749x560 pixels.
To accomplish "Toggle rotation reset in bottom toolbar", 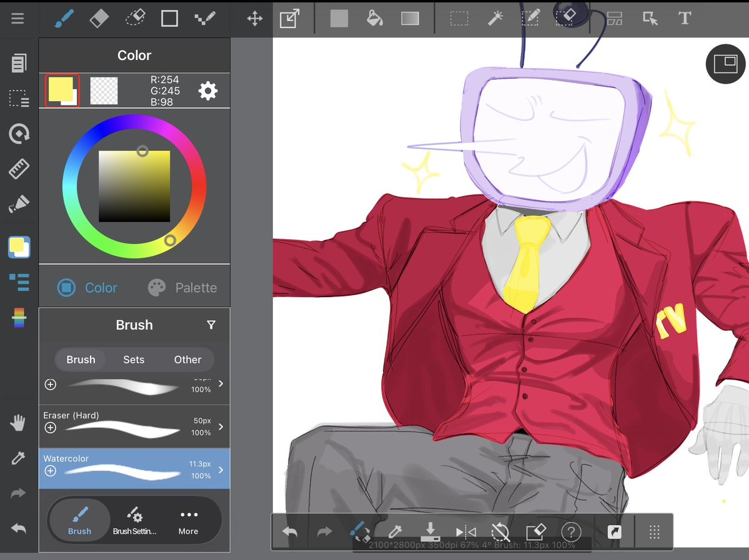I will point(500,531).
